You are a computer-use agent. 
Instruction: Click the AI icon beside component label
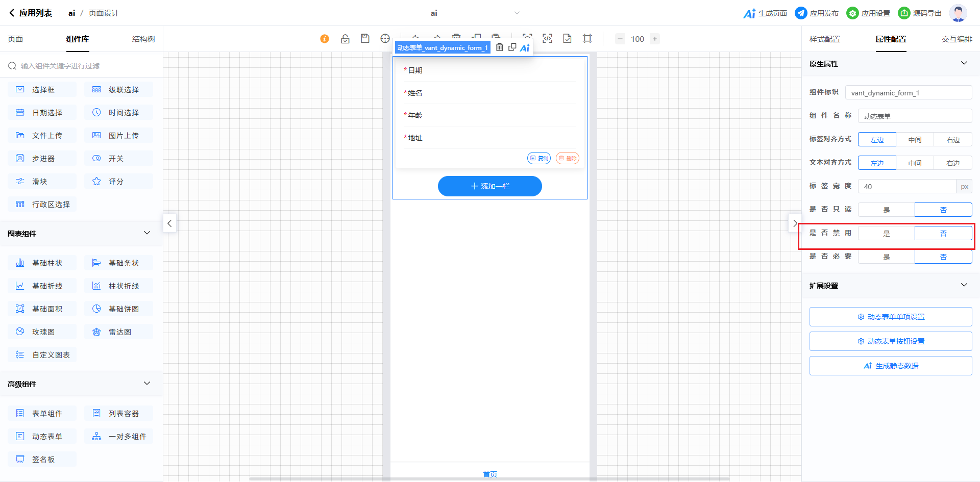tap(525, 48)
